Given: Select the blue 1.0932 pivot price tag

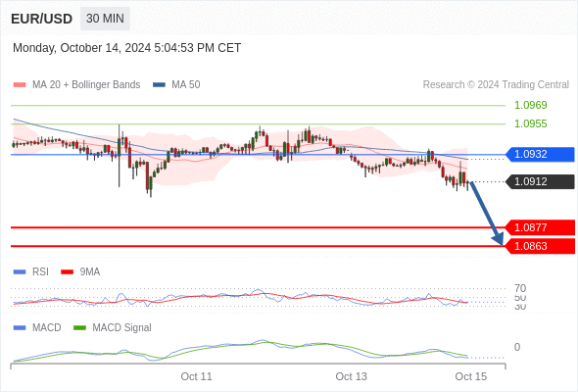Looking at the screenshot, I should (x=541, y=154).
